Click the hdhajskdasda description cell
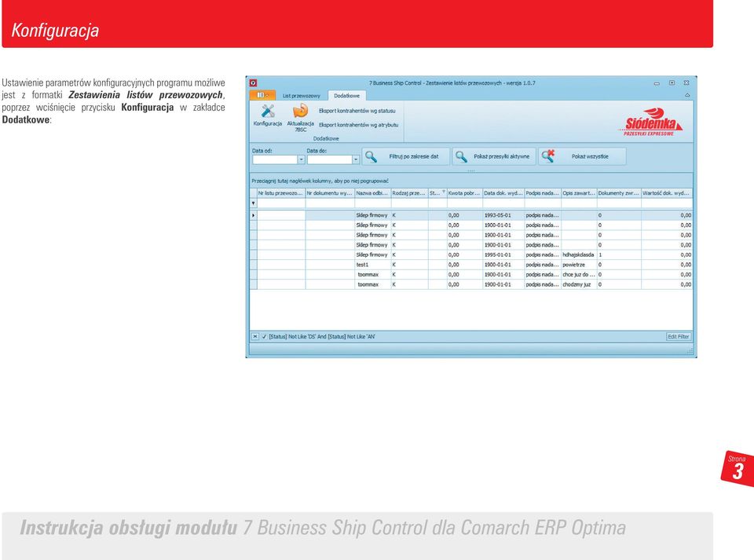Image resolution: width=754 pixels, height=560 pixels. [579, 254]
